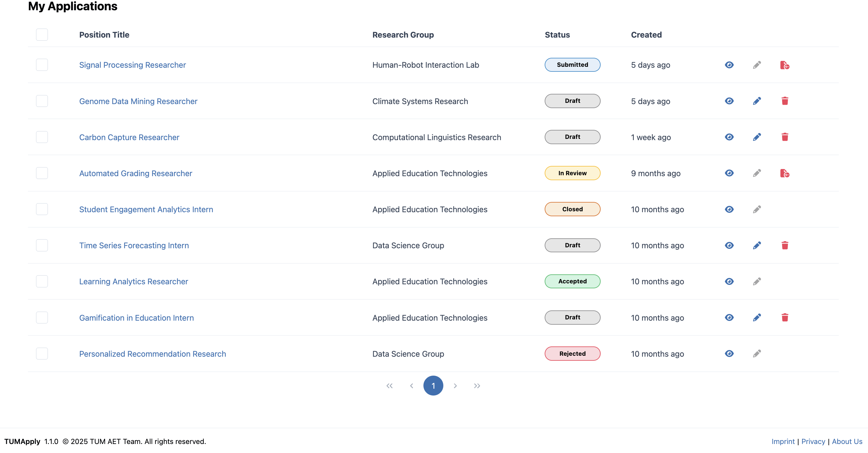This screenshot has height=453, width=868.
Task: Edit the Genome Data Mining Researcher draft
Action: 757,101
